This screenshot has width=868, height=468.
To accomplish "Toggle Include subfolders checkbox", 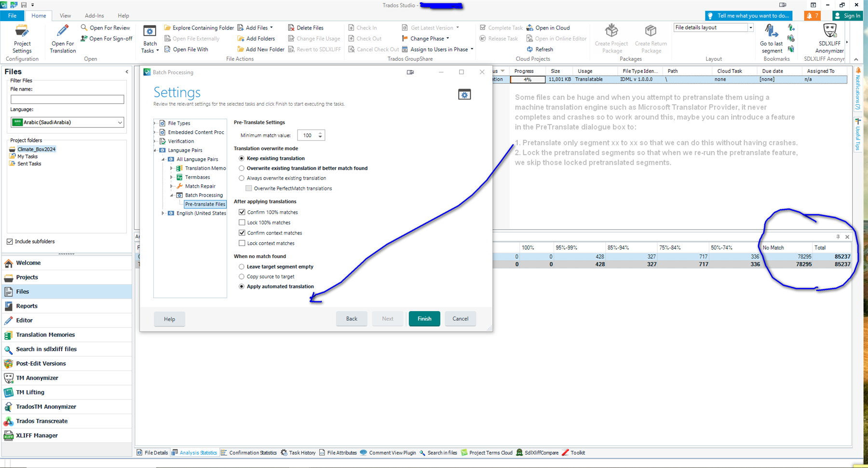I will (x=10, y=241).
